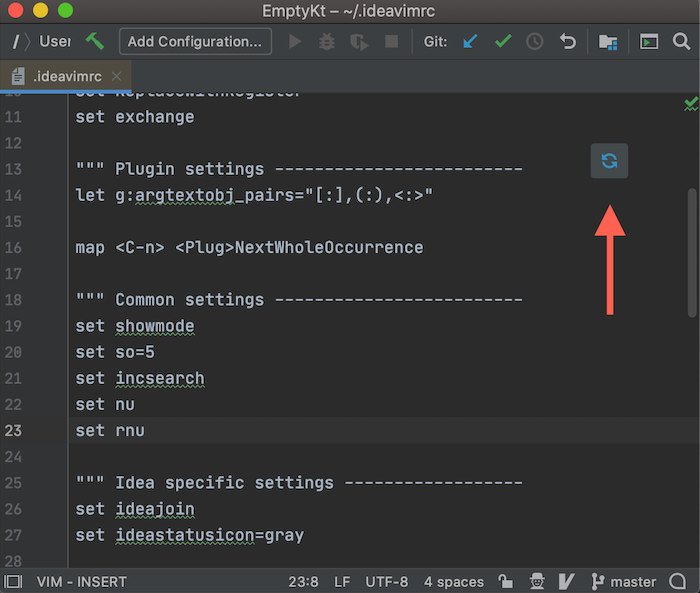Screen dimensions: 700x593
Task: Open Project Structure icon in toolbar
Action: pyautogui.click(x=608, y=42)
